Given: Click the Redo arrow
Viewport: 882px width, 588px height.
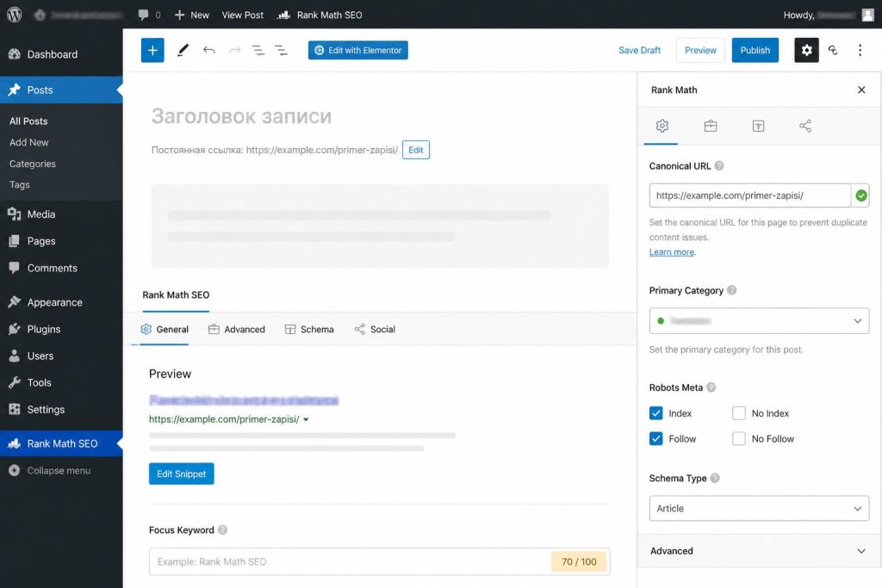Looking at the screenshot, I should (x=234, y=50).
